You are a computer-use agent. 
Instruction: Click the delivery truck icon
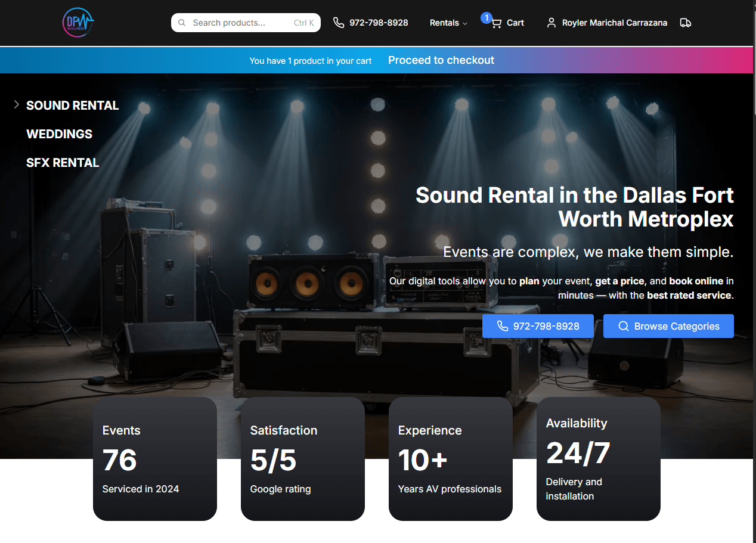click(x=686, y=23)
